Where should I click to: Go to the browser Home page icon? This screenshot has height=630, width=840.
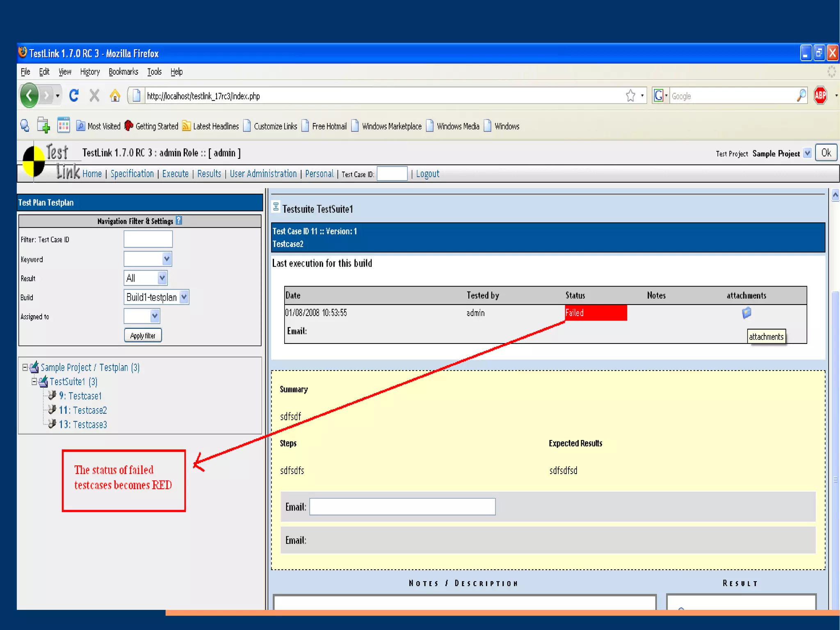click(115, 96)
